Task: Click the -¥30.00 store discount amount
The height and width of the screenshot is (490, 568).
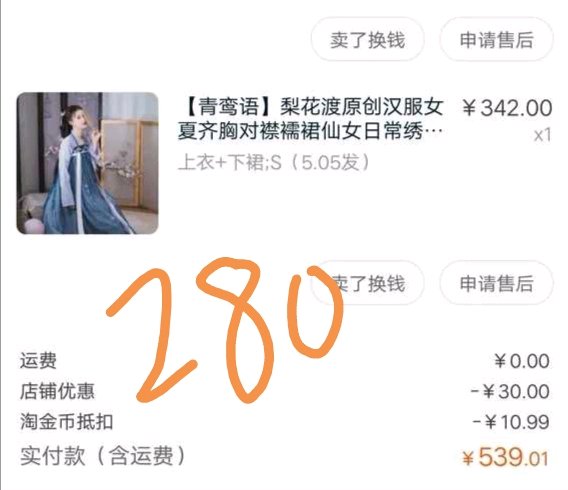Action: pos(510,391)
